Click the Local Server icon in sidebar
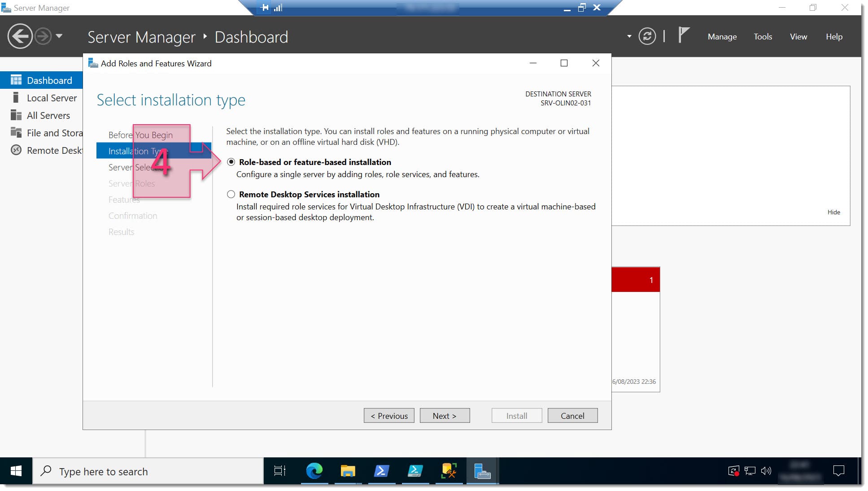This screenshot has width=868, height=491. click(x=16, y=98)
